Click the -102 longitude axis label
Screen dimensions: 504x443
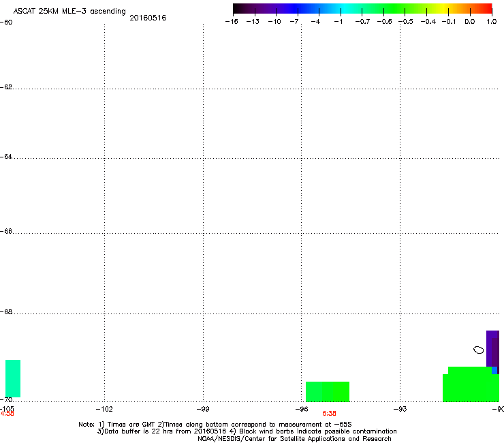(x=104, y=409)
